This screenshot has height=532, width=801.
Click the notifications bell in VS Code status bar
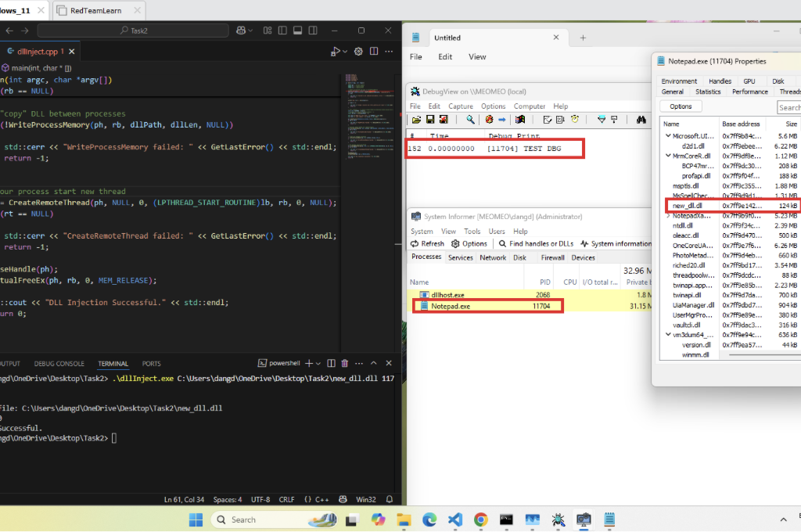(391, 499)
